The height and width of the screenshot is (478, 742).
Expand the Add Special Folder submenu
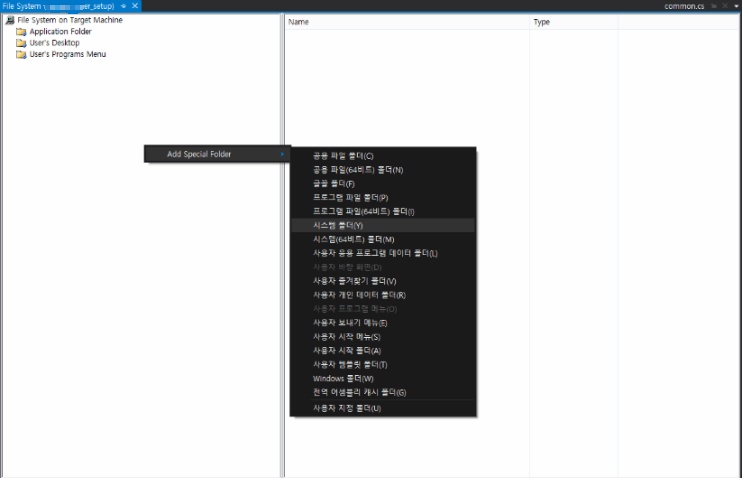pos(217,154)
